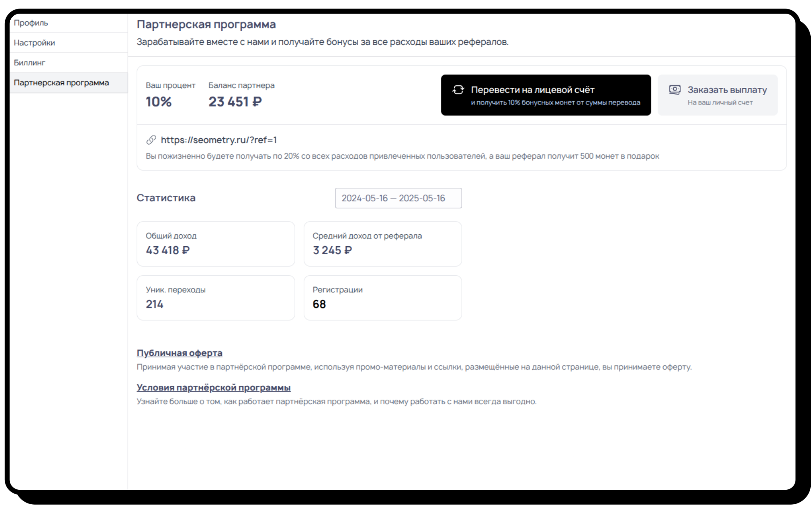Image resolution: width=812 pixels, height=512 pixels.
Task: Go to Настройки in the sidebar
Action: click(x=69, y=43)
